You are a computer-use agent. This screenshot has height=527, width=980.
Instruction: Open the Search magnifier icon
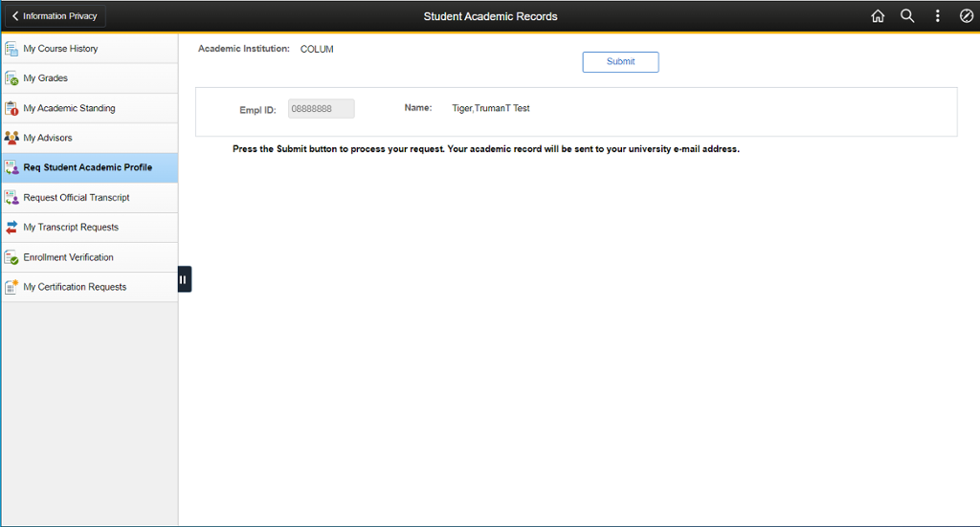click(x=907, y=16)
